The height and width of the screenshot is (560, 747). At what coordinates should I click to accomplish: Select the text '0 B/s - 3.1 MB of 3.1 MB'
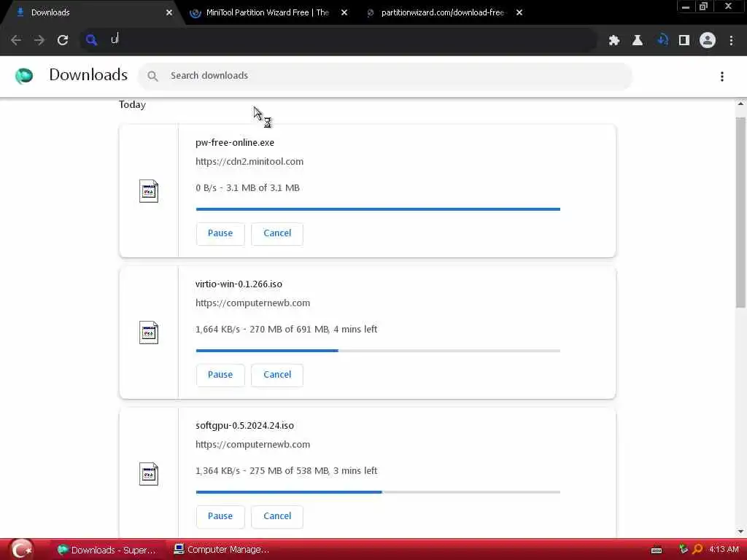248,187
